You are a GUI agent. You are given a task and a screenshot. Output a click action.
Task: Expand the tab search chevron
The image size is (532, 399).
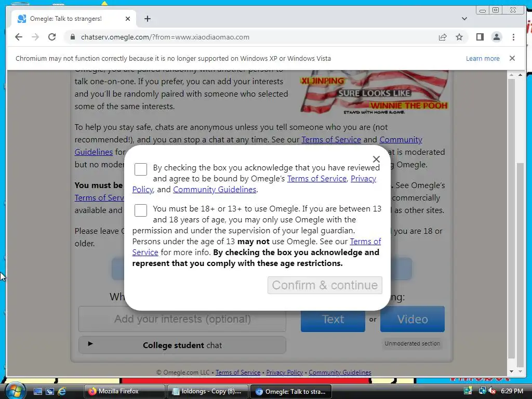pos(464,19)
